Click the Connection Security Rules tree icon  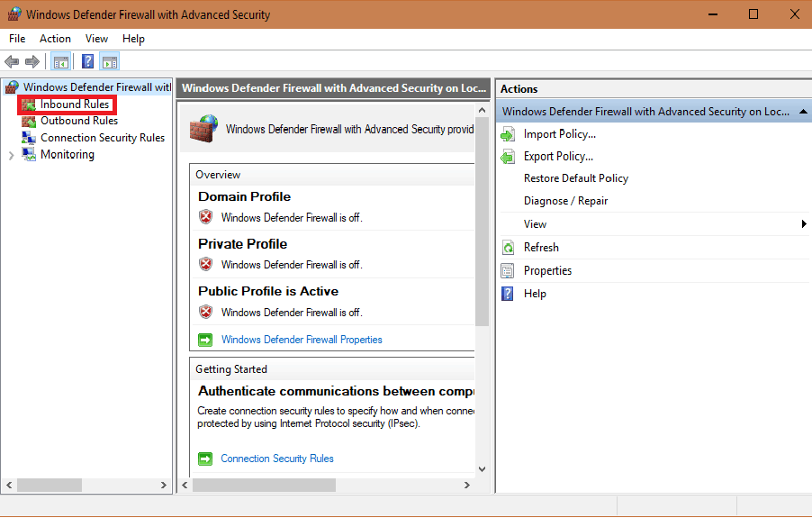[29, 138]
